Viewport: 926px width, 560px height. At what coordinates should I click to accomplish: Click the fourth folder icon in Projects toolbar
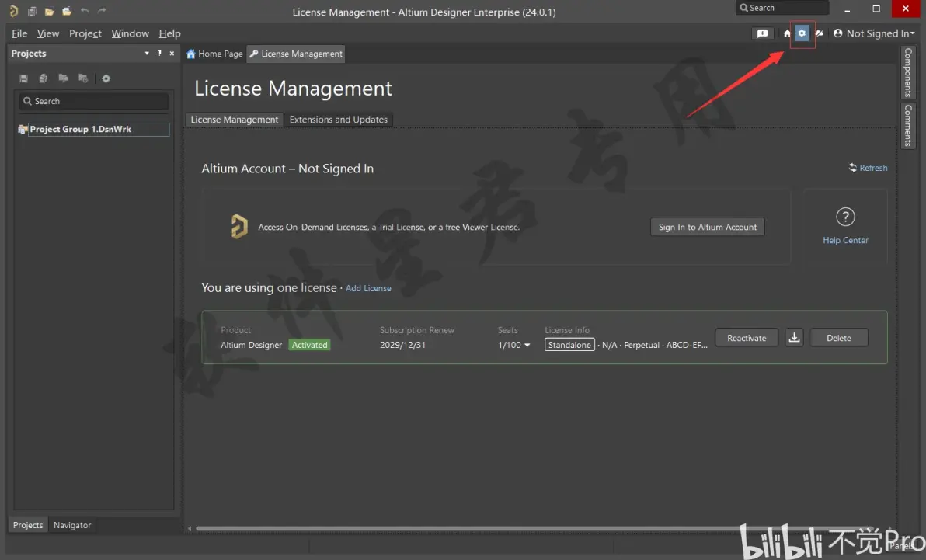point(83,78)
